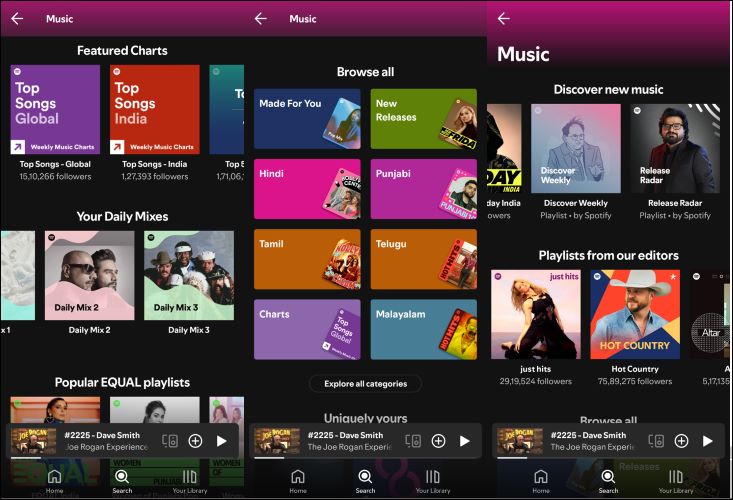Image resolution: width=733 pixels, height=500 pixels.
Task: Select 'Discover Weekly' caption text
Action: [x=575, y=203]
